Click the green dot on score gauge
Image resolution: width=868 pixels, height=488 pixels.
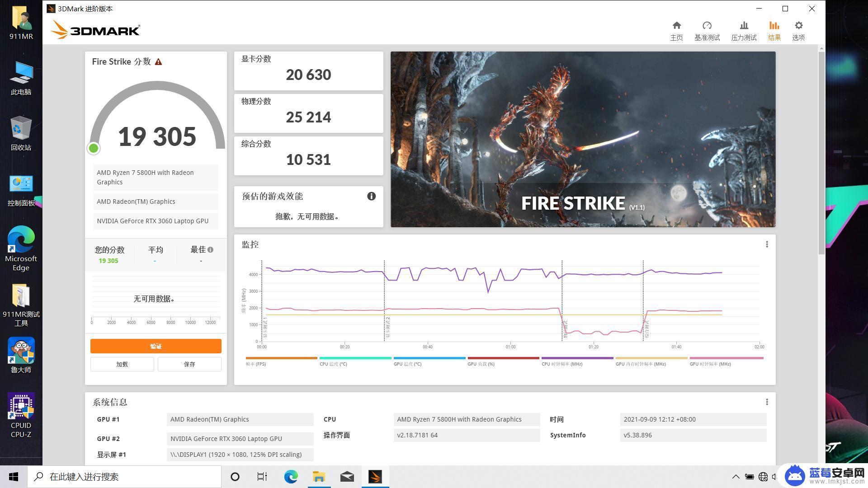click(94, 148)
